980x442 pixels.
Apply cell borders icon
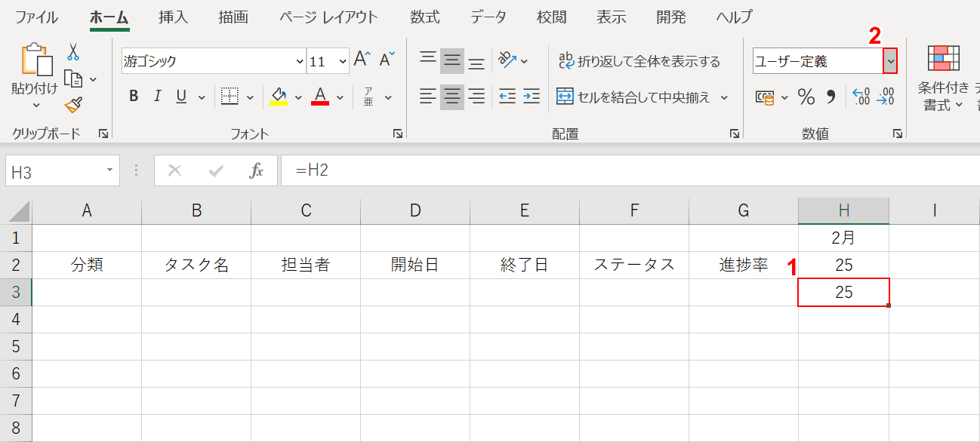click(x=230, y=96)
